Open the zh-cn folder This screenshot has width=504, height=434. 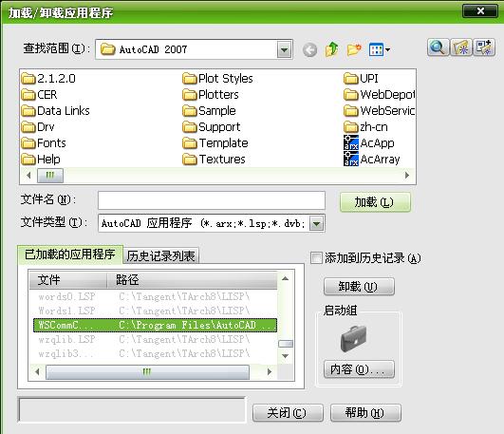[x=365, y=126]
